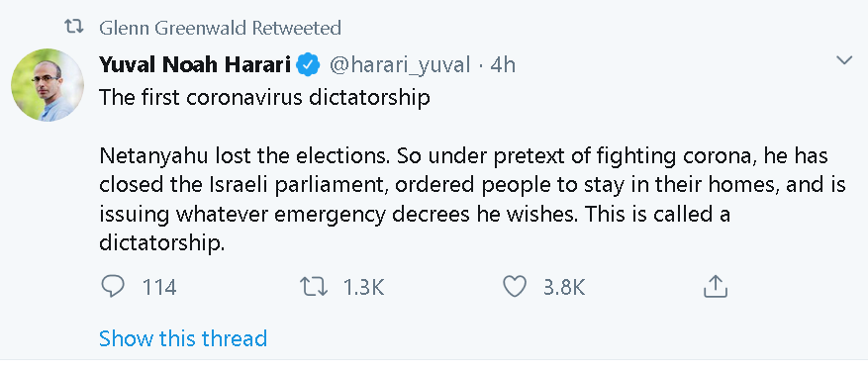868x372 pixels.
Task: Retweet using the arrows icon beside 1.3K
Action: pyautogui.click(x=314, y=287)
